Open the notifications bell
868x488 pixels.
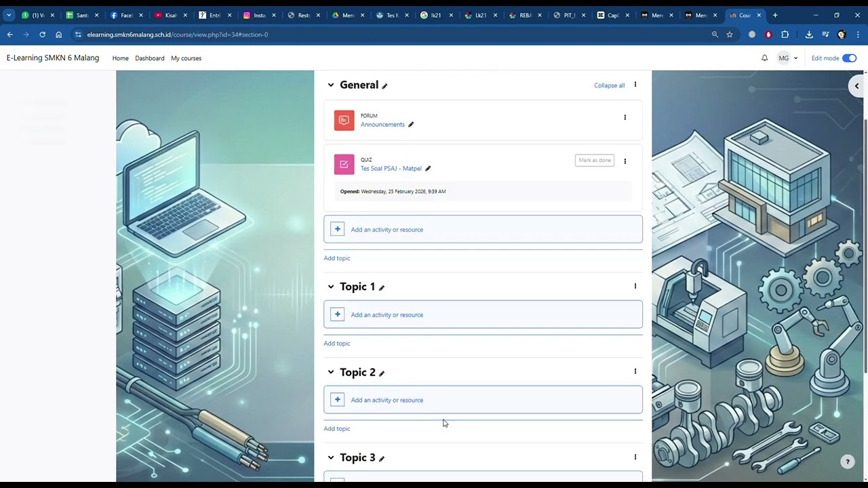coord(764,58)
